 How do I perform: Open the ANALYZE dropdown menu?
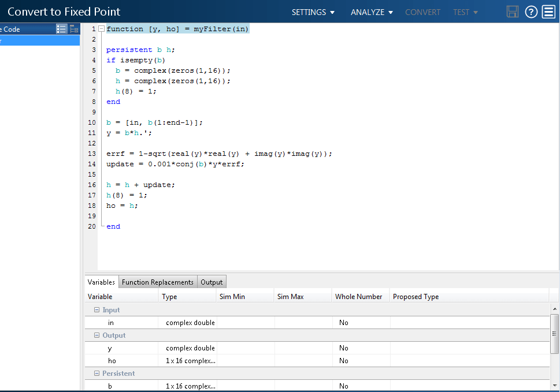[372, 12]
